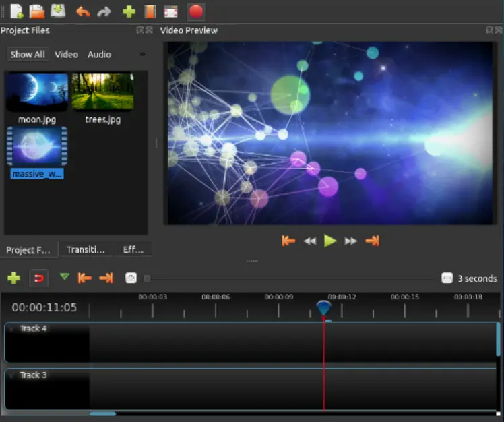
Task: Export video with the red circle button
Action: (x=195, y=11)
